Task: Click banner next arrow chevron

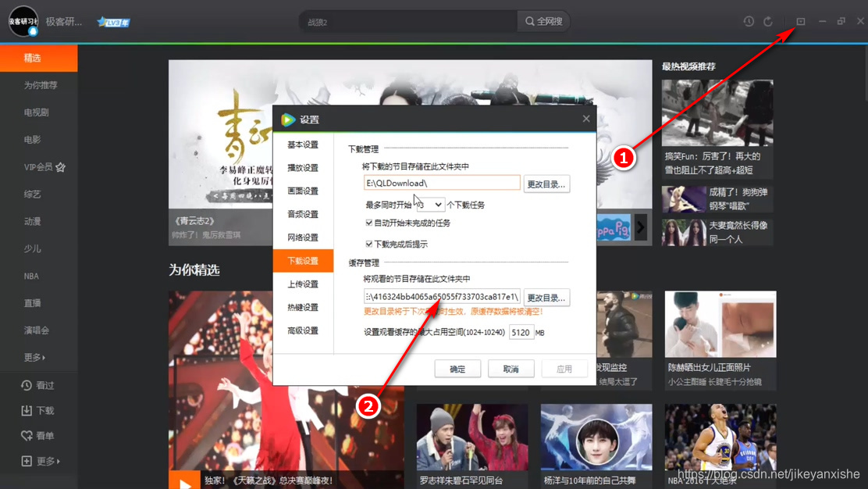Action: pos(641,227)
